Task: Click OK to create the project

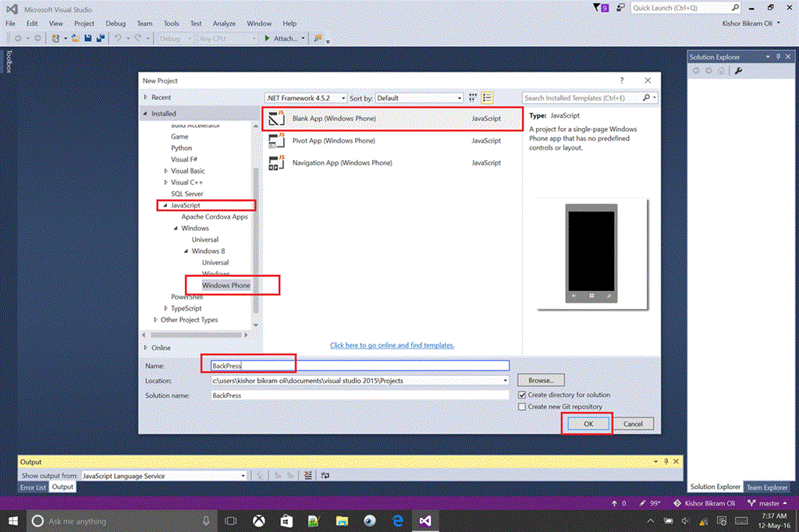Action: [x=588, y=424]
